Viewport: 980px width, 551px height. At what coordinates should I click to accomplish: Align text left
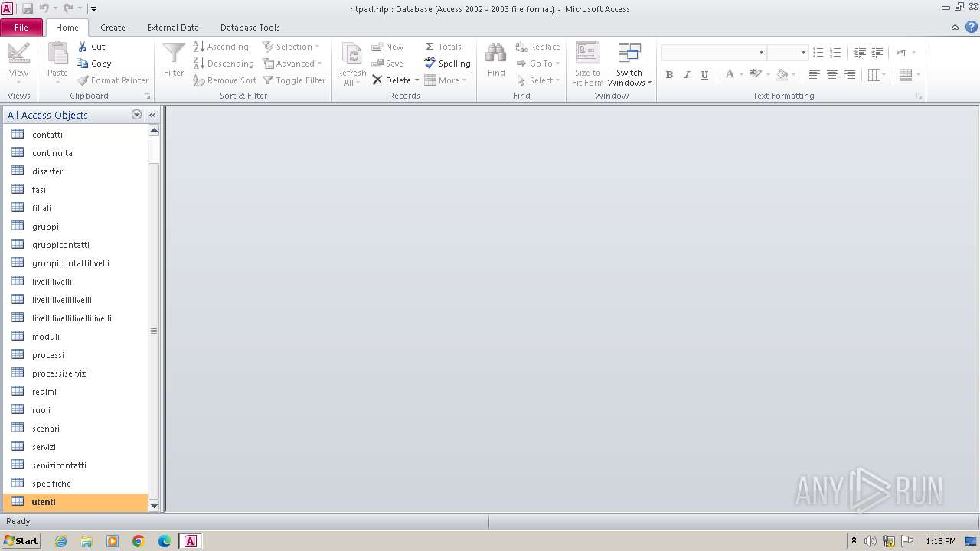click(x=814, y=74)
